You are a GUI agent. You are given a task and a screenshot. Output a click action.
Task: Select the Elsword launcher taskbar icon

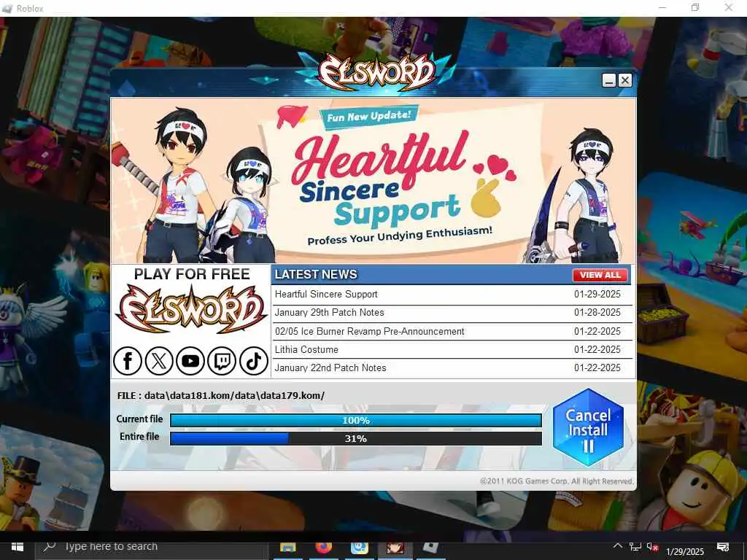tap(395, 548)
